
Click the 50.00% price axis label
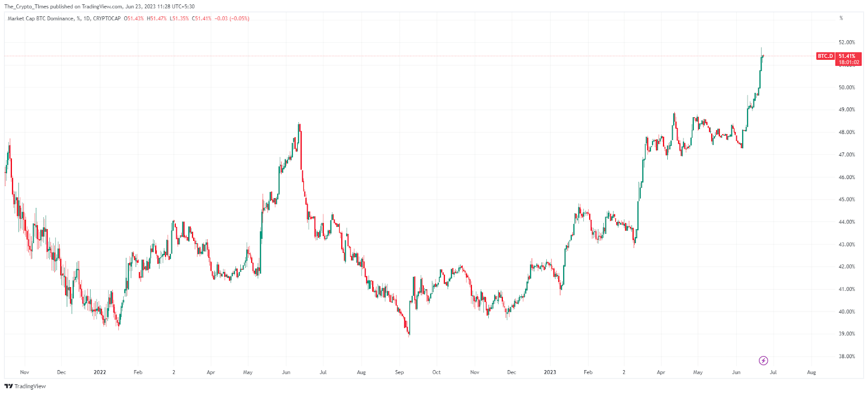point(847,87)
